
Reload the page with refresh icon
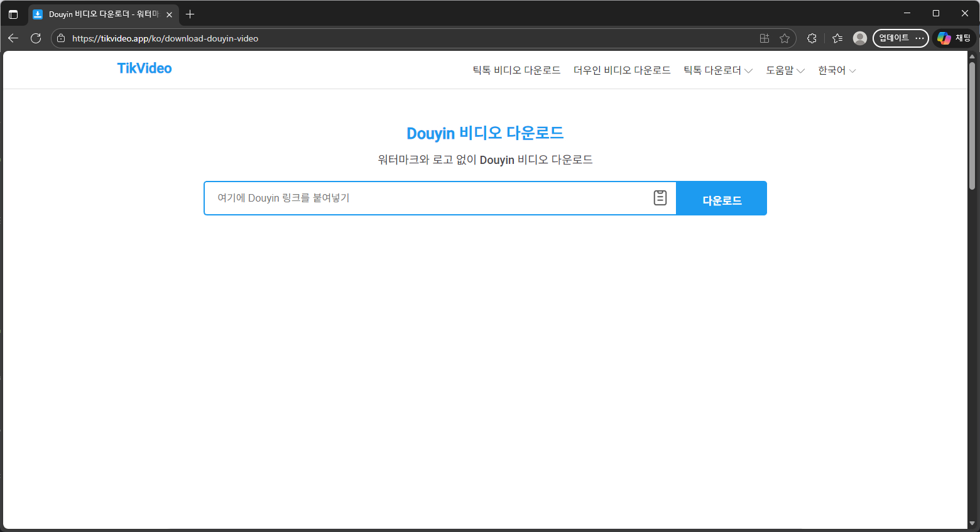click(x=36, y=38)
